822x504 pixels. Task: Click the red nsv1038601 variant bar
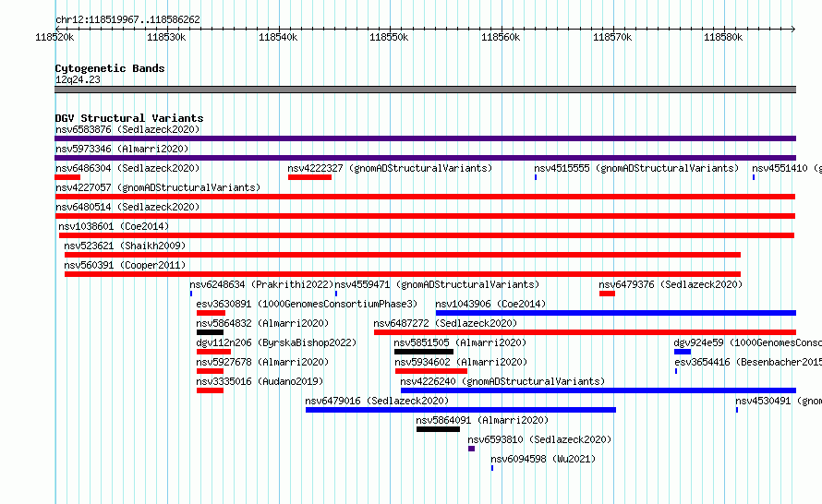pyautogui.click(x=427, y=235)
